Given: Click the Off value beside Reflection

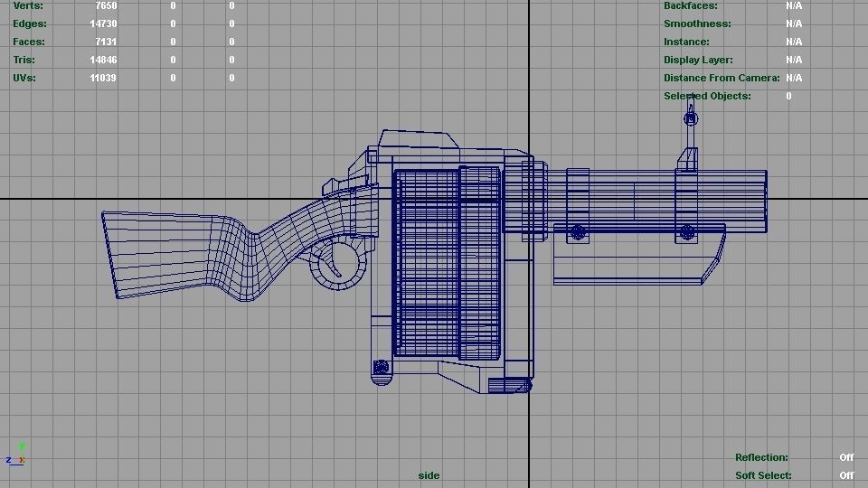Looking at the screenshot, I should 846,457.
